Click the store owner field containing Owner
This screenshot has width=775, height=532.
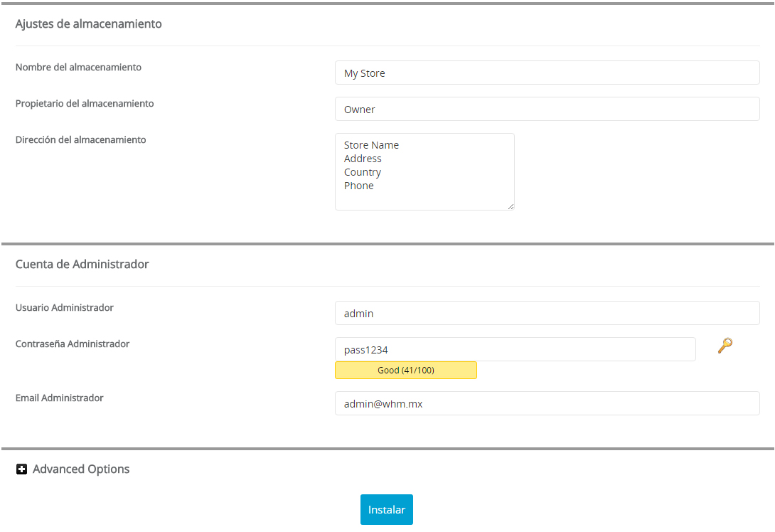[x=547, y=109]
